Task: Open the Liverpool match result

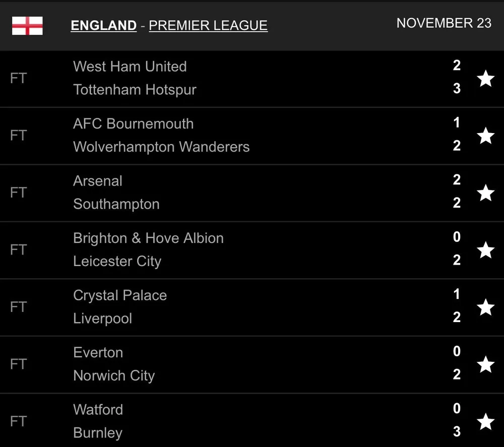Action: click(102, 318)
